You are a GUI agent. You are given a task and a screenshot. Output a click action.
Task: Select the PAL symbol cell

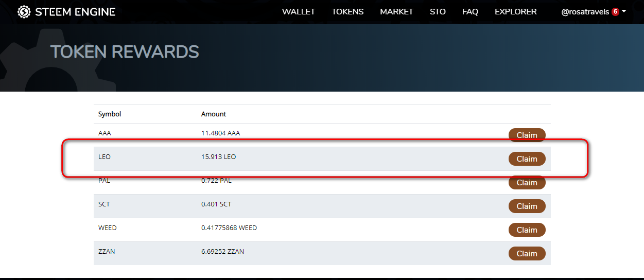pyautogui.click(x=104, y=181)
